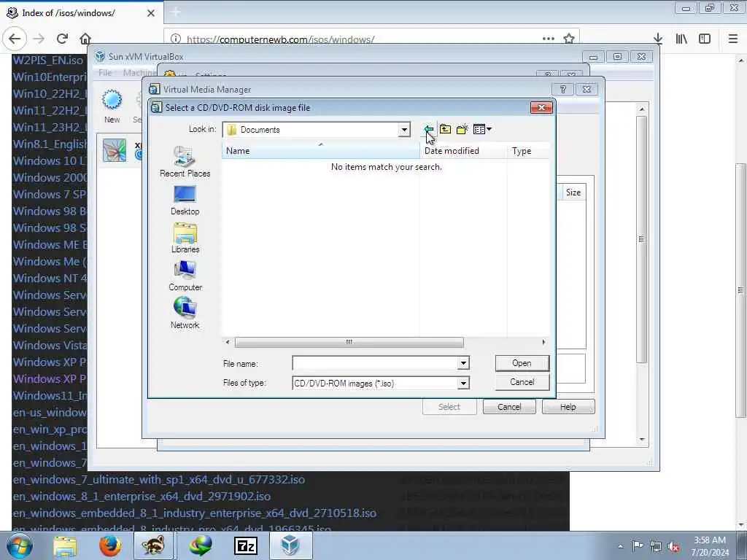Viewport: 747px width, 560px height.
Task: Open the VirtualBox File menu
Action: coord(105,72)
